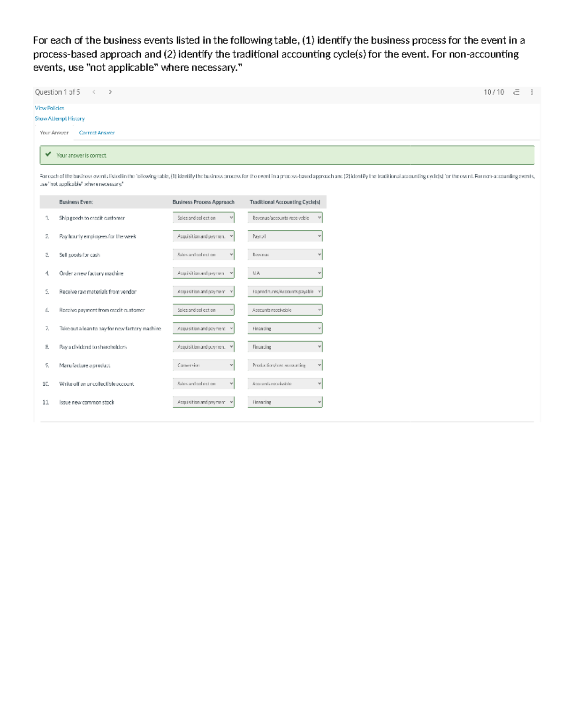Click the "Issue new common stock" row text
This screenshot has height=728, width=563.
tap(86, 402)
